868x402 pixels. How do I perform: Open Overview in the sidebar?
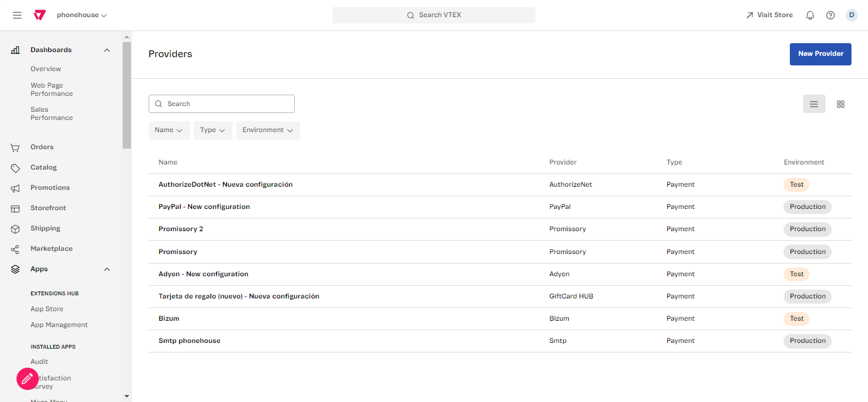(x=46, y=69)
